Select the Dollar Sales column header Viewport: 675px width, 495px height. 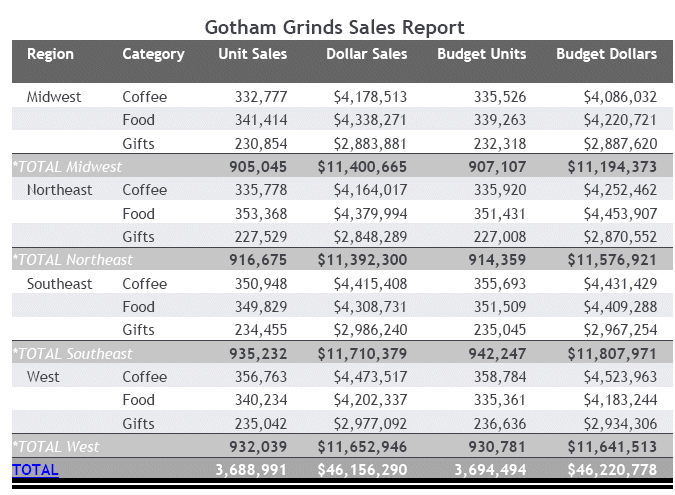point(367,54)
